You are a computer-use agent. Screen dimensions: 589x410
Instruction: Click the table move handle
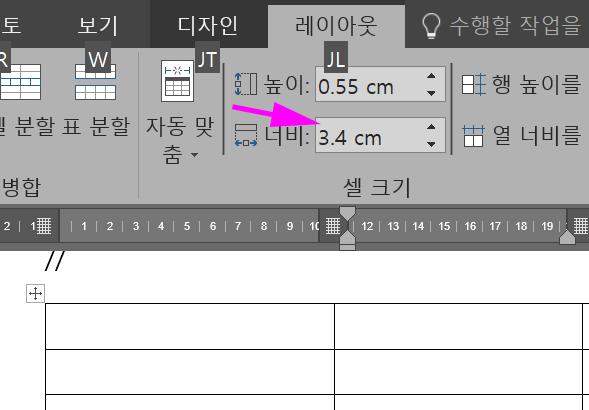[35, 293]
